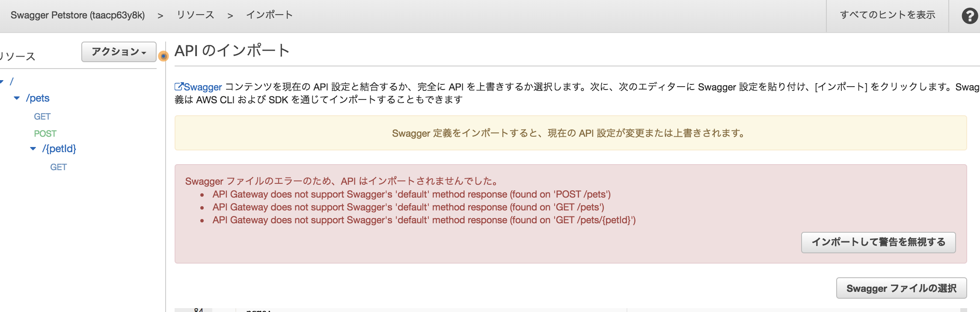
Task: Click the external link icon before Swagger
Action: (179, 87)
